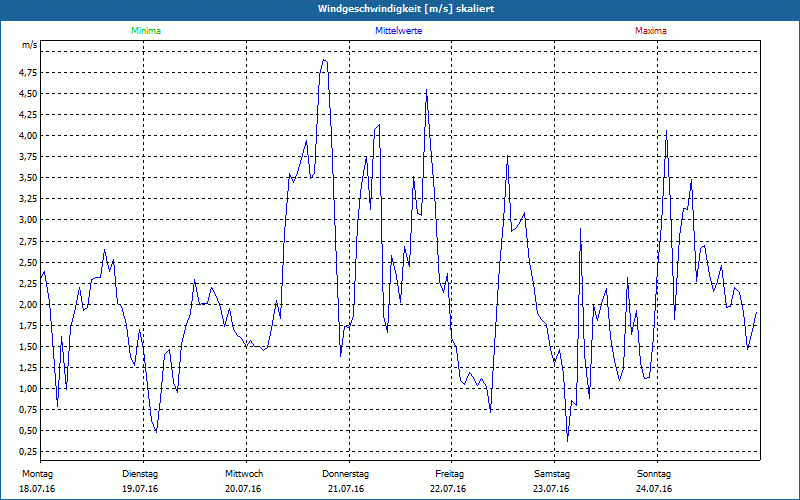Click the Mittelwerte legend label
800x500 pixels.
click(x=398, y=31)
